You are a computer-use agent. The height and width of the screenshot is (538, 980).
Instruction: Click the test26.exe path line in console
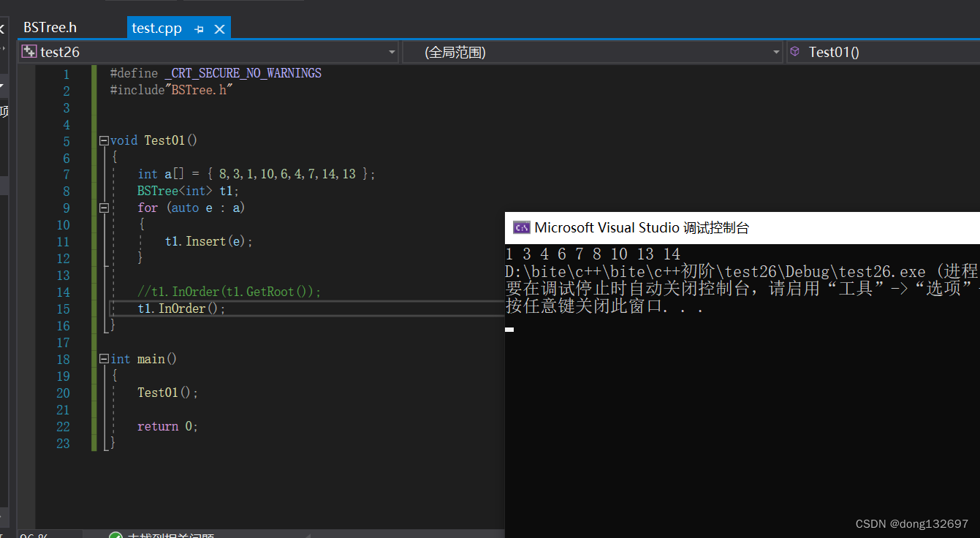point(742,271)
